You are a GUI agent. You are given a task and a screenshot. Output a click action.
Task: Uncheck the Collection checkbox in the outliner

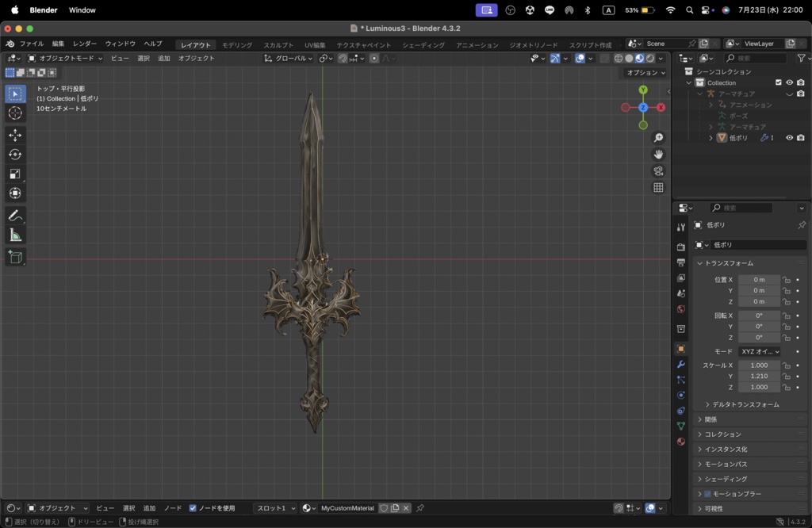(x=778, y=82)
